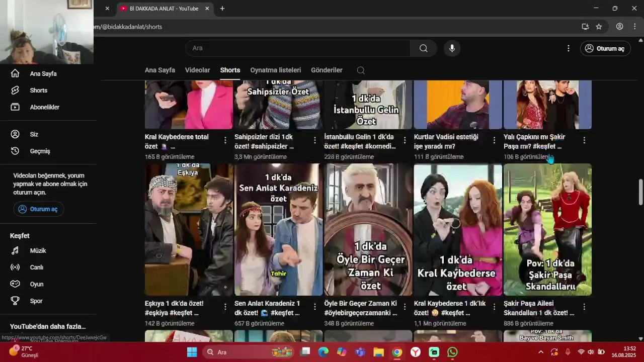The image size is (644, 362).
Task: Open options menu for Sen Anlat Karadeniz short
Action: coord(315,307)
